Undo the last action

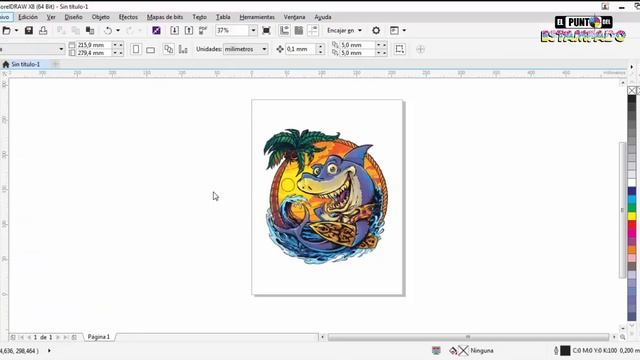click(x=108, y=30)
